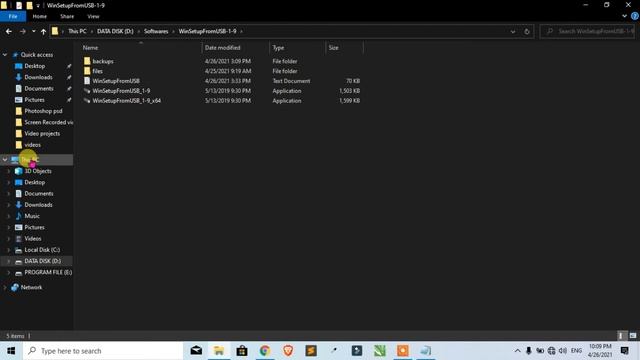Screen dimensions: 640x360
Task: Open 3D Objects in the navigation pane
Action: click(38, 171)
